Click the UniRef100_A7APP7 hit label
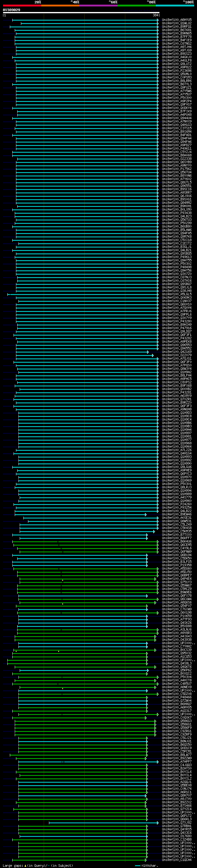This screenshot has height=868, width=197. pos(177,761)
